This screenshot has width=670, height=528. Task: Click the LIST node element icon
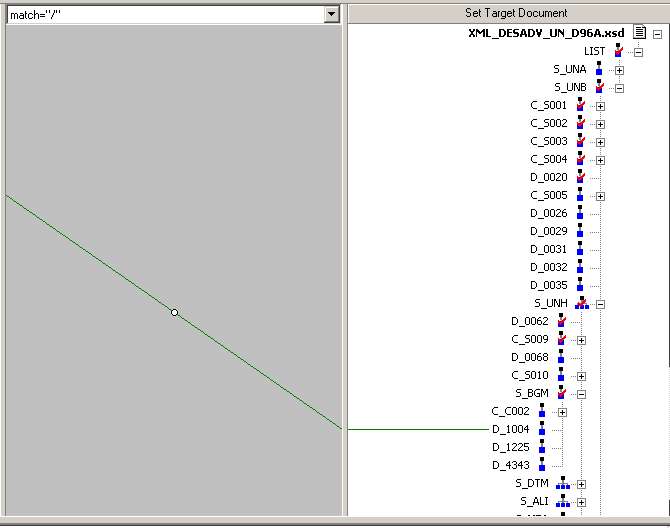click(619, 51)
